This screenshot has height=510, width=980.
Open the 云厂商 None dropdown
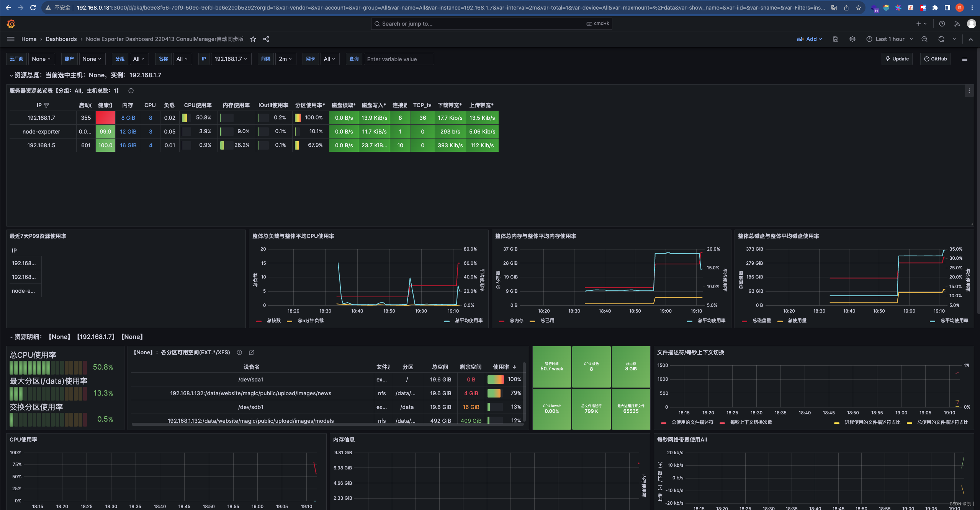tap(41, 59)
